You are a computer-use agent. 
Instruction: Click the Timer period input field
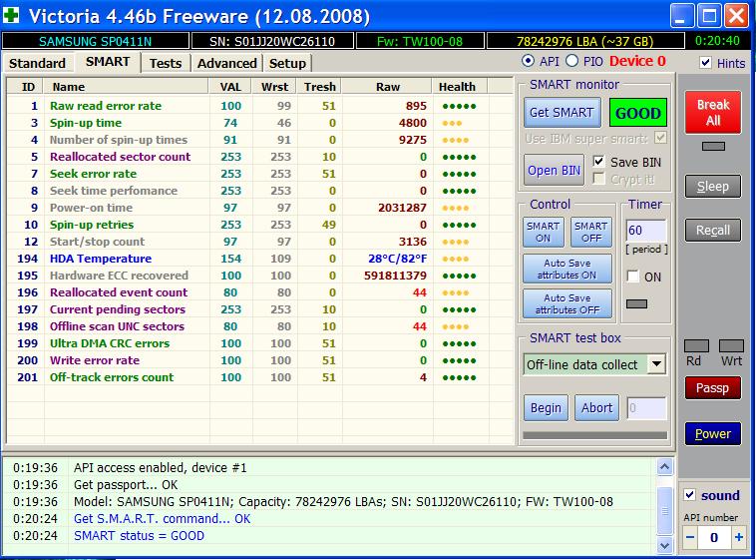645,231
